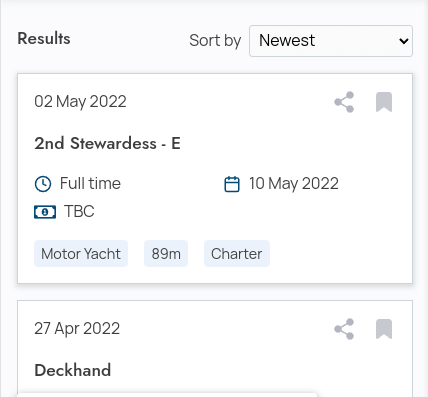
Task: Click the Results heading
Action: 44,38
